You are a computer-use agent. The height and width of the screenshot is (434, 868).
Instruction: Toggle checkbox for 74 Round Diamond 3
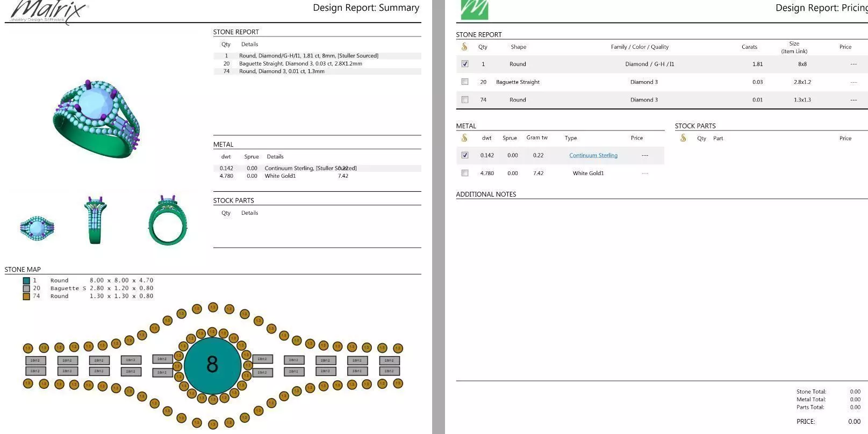click(x=465, y=99)
